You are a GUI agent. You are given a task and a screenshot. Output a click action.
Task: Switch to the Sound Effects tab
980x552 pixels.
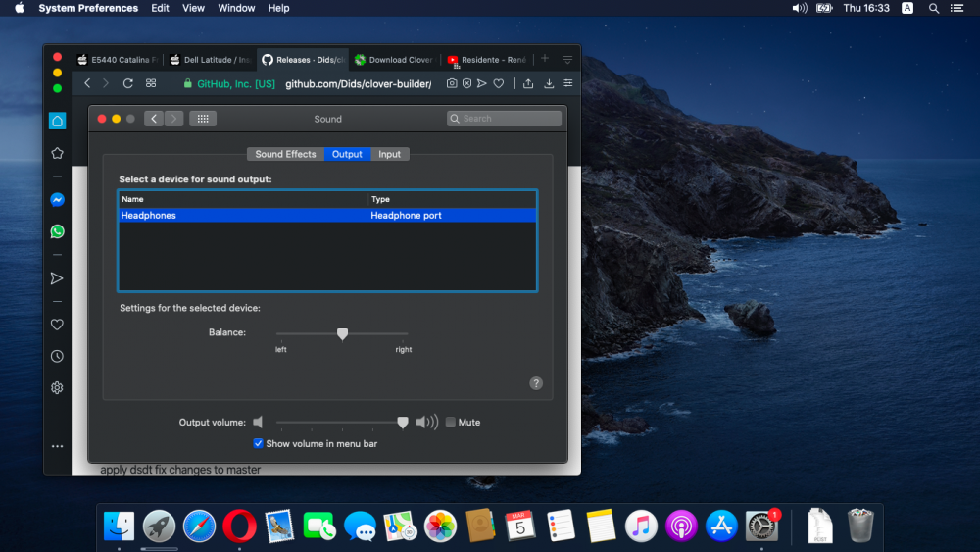tap(285, 154)
